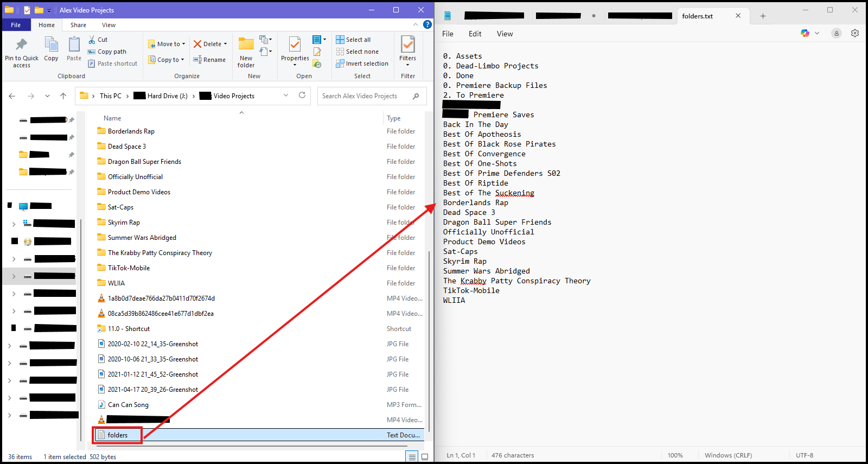Click the 100% zoom status in Notepad
Image resolution: width=868 pixels, height=464 pixels.
coord(675,455)
